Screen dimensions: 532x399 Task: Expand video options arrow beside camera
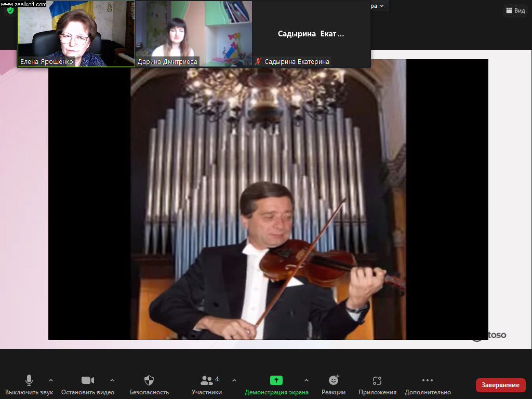click(x=112, y=380)
